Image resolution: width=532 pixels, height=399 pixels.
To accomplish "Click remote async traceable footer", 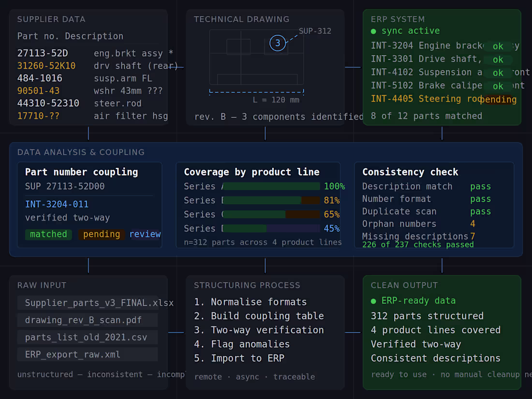I will [254, 377].
